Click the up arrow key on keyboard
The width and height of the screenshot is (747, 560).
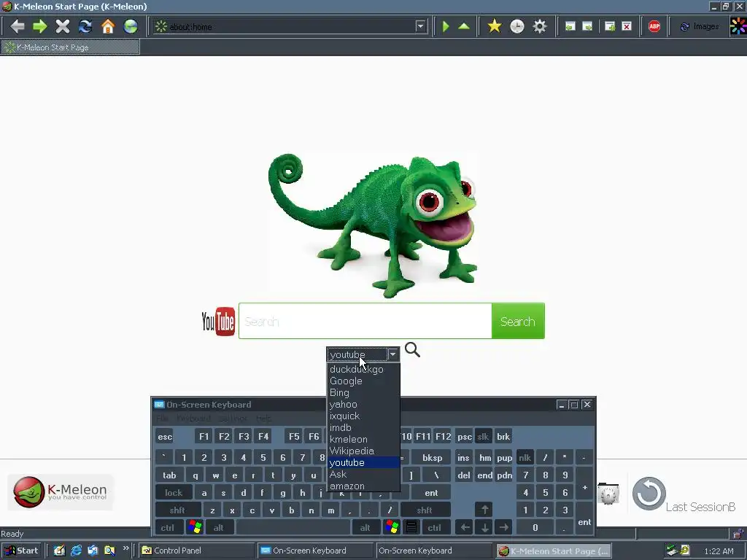484,510
